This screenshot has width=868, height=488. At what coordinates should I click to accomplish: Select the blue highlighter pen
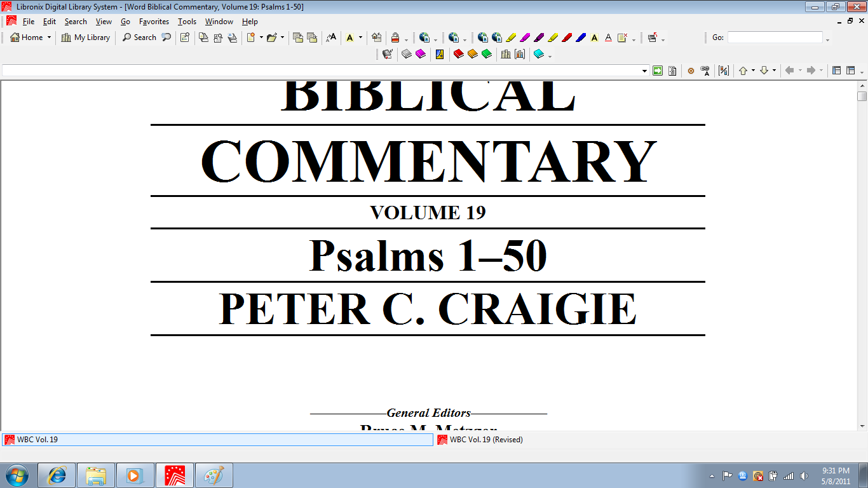581,37
